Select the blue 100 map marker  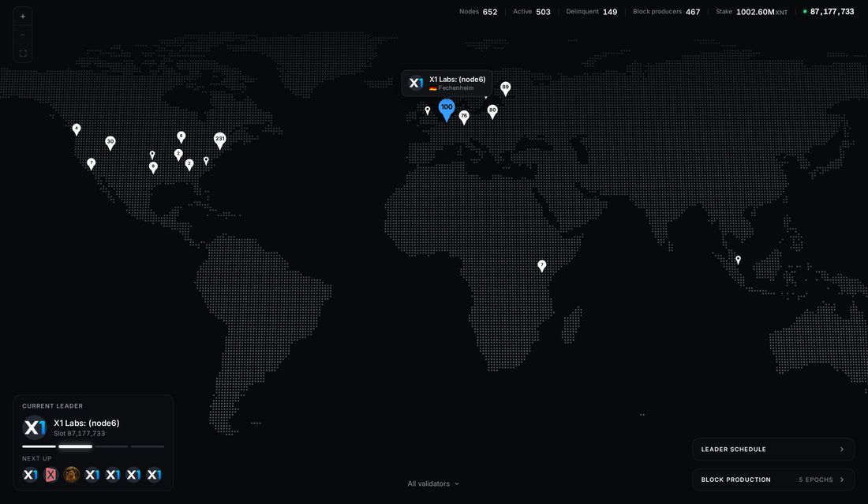coord(447,110)
